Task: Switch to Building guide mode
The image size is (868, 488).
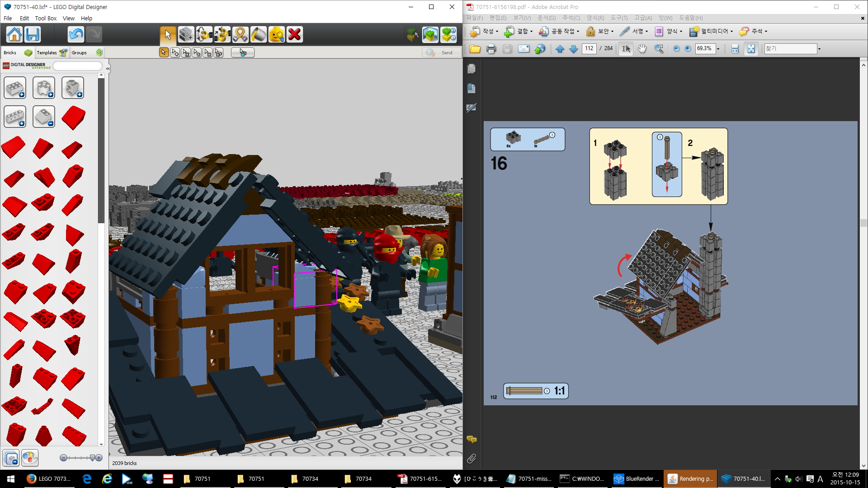Action: [x=448, y=34]
